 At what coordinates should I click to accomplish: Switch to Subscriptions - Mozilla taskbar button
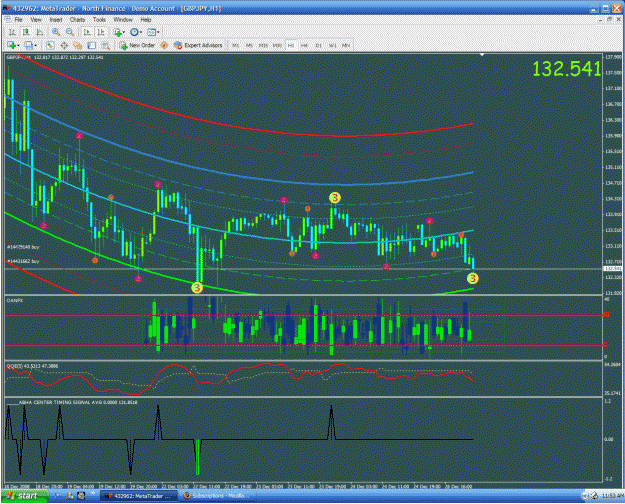[218, 496]
